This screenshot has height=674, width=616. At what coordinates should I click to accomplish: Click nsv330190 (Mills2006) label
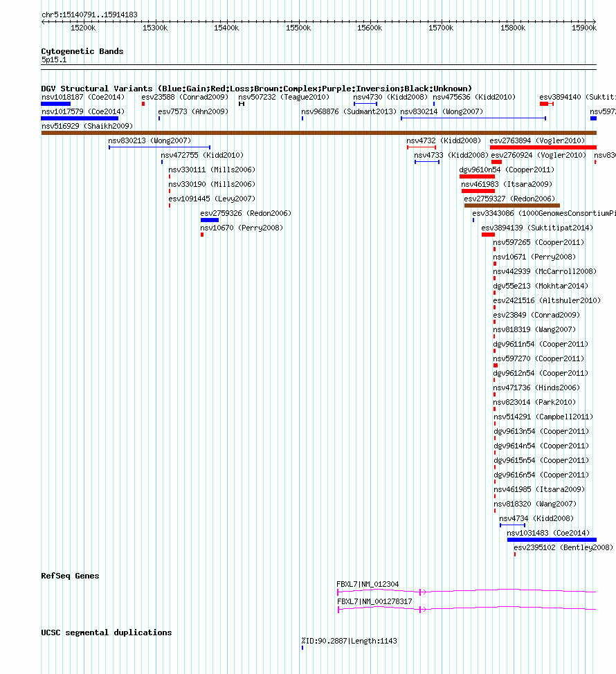212,185
